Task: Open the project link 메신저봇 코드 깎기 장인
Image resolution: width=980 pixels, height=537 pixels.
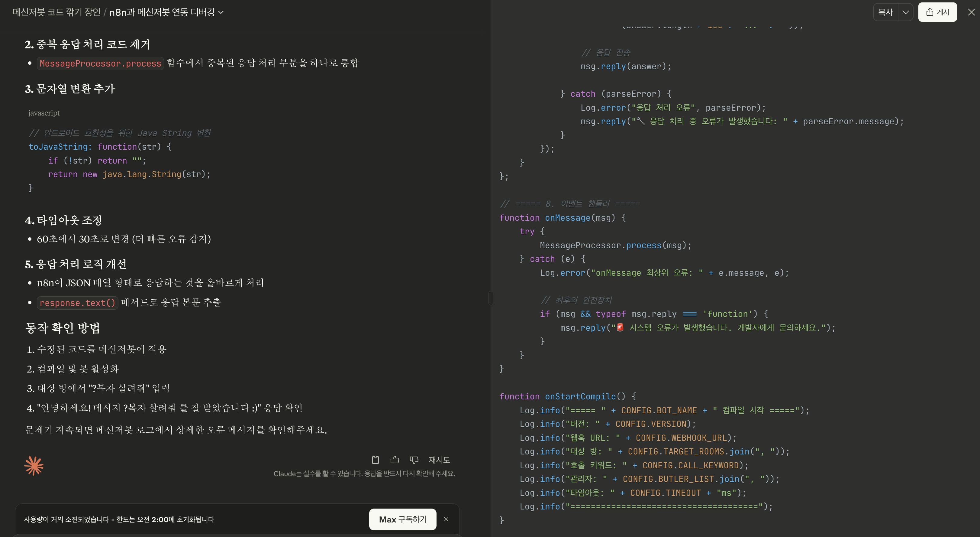Action: (x=56, y=12)
